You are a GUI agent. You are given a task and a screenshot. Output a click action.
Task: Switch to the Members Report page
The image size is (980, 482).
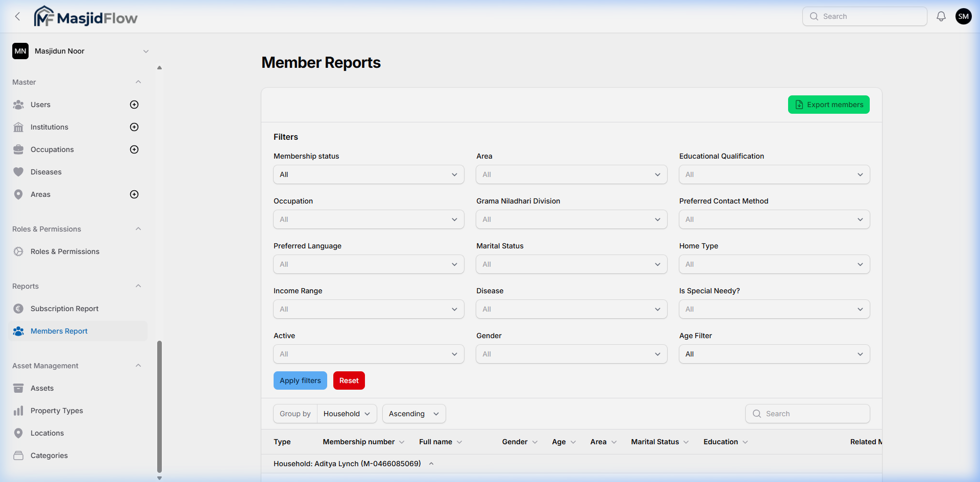[58, 331]
